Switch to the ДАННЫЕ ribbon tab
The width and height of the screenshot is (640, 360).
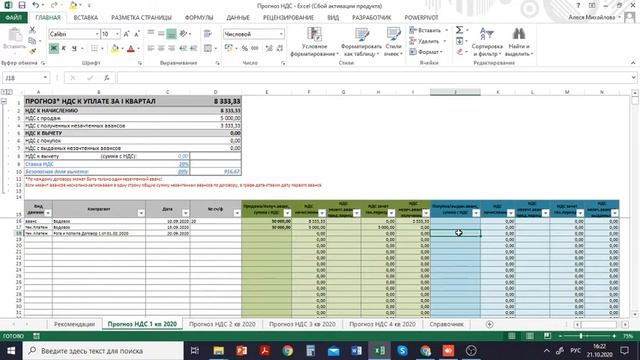pos(238,18)
